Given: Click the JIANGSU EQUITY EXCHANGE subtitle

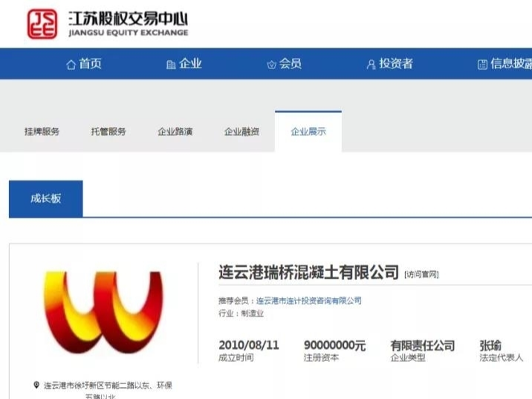Looking at the screenshot, I should (x=129, y=33).
